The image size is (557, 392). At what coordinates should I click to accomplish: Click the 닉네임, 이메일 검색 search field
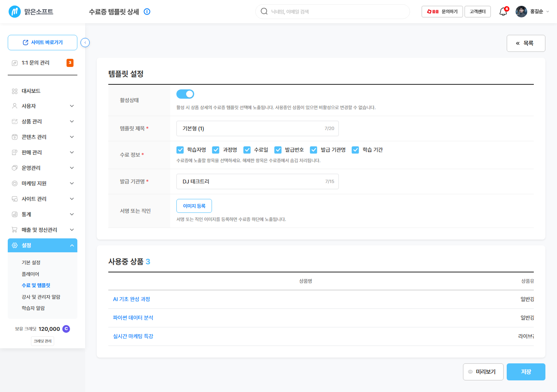[333, 12]
